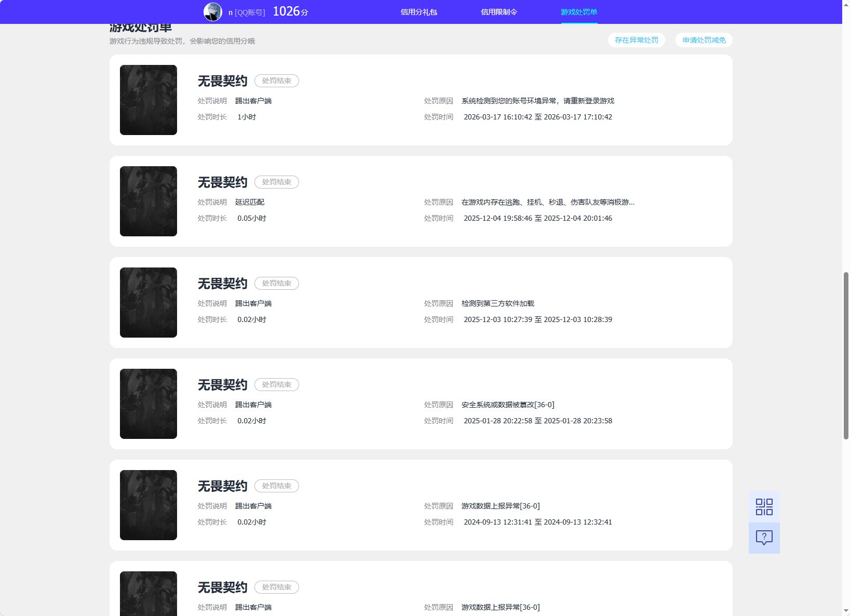Click the 延迟匹配 penalty description
Image resolution: width=850 pixels, height=616 pixels.
[250, 202]
